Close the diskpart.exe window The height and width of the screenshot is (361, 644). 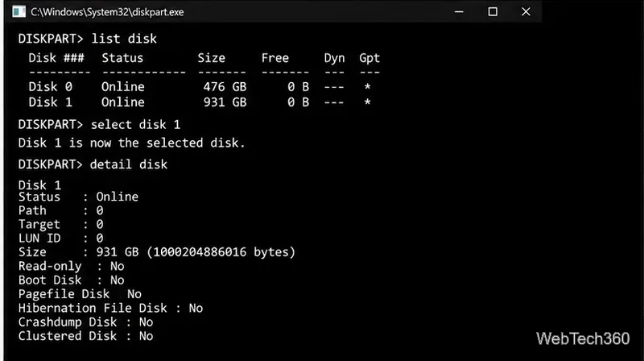tap(526, 11)
